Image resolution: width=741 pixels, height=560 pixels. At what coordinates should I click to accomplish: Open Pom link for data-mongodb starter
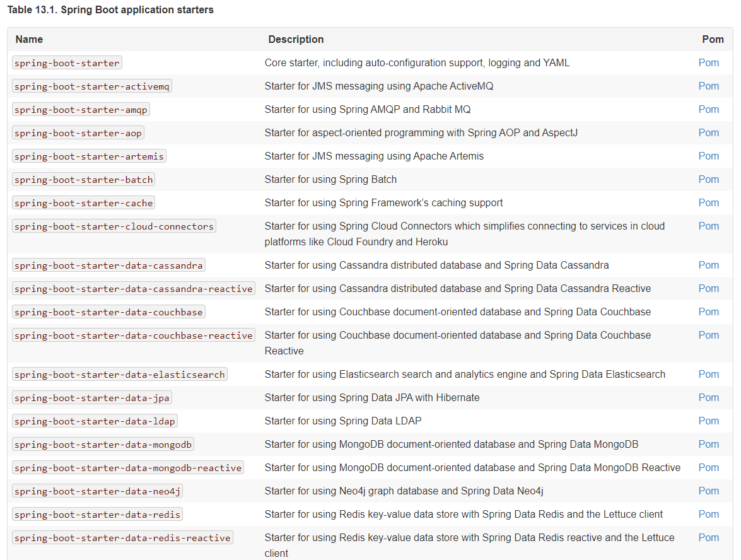point(708,444)
